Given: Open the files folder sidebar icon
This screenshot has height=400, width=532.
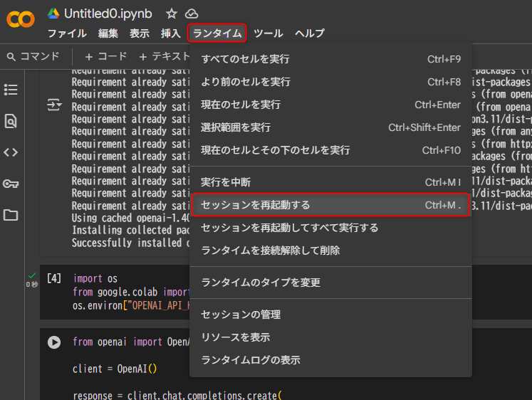Looking at the screenshot, I should coord(11,215).
